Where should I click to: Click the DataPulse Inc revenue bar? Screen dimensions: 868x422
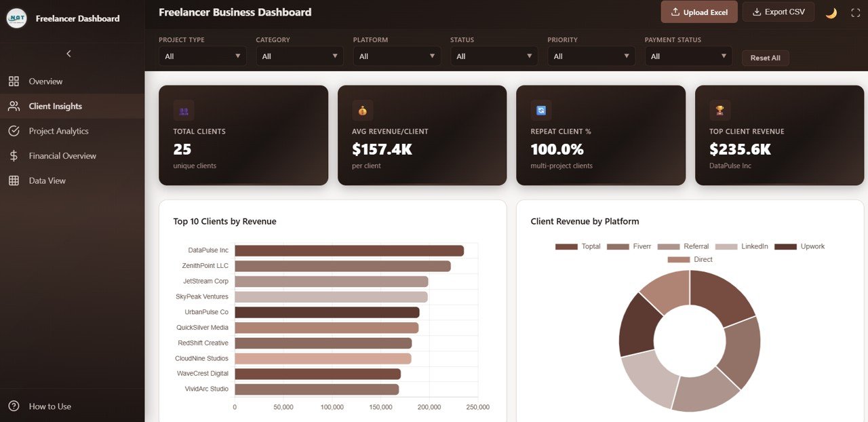click(x=349, y=250)
